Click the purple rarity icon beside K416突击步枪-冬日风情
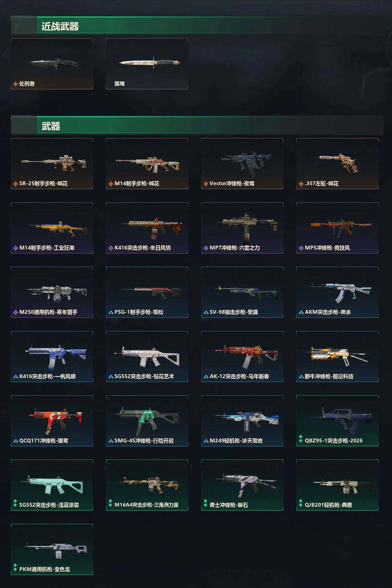Screen dimensions: 392x588 point(111,248)
